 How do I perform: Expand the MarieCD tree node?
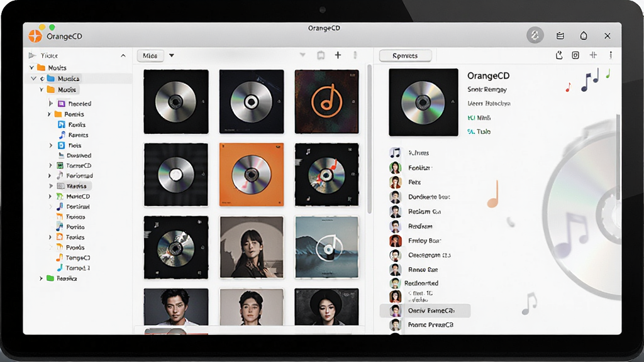[50, 197]
